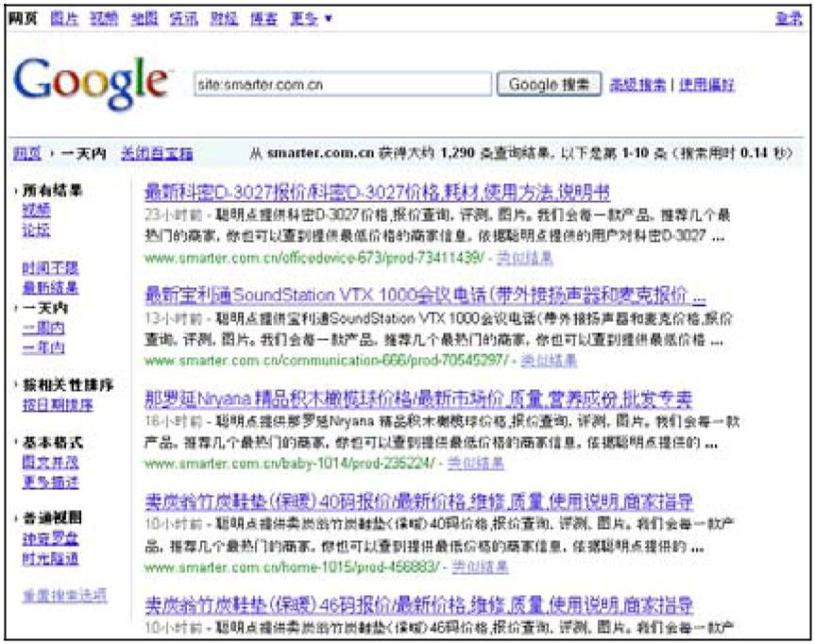This screenshot has height=644, width=815.
Task: Open result titled 那罗延Nryana 精品枳木橄榄球价格
Action: 418,399
